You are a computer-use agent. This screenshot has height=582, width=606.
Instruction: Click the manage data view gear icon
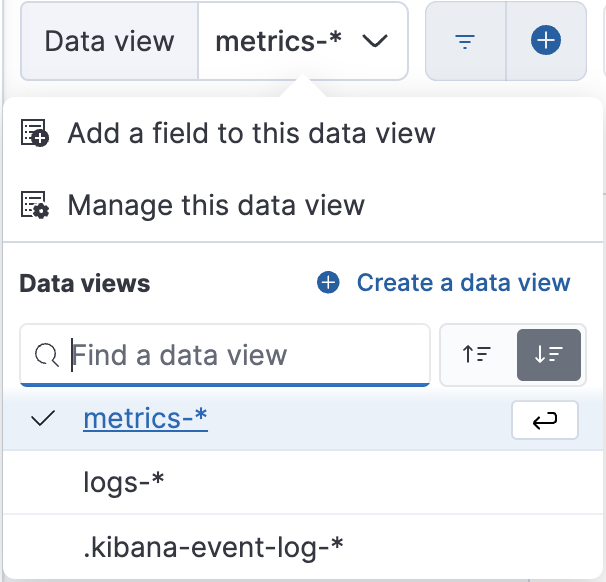[34, 205]
